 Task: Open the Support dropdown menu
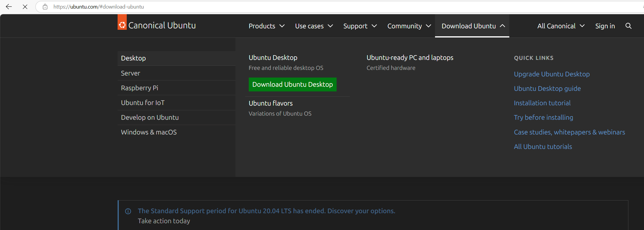pyautogui.click(x=360, y=26)
